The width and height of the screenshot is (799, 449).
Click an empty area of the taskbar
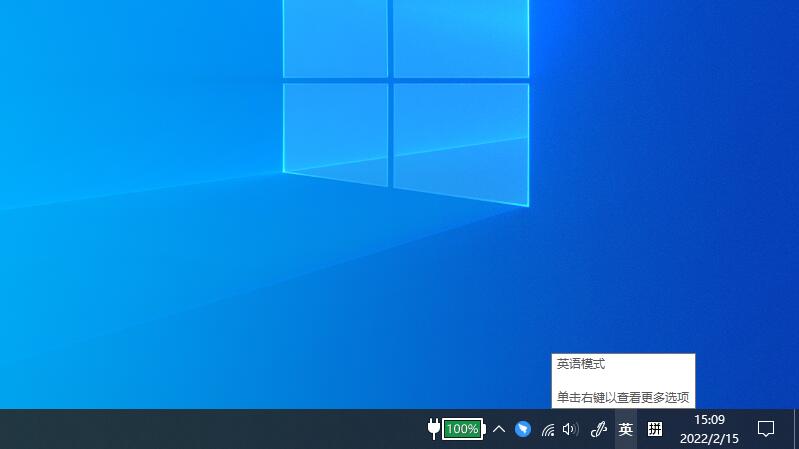click(200, 429)
